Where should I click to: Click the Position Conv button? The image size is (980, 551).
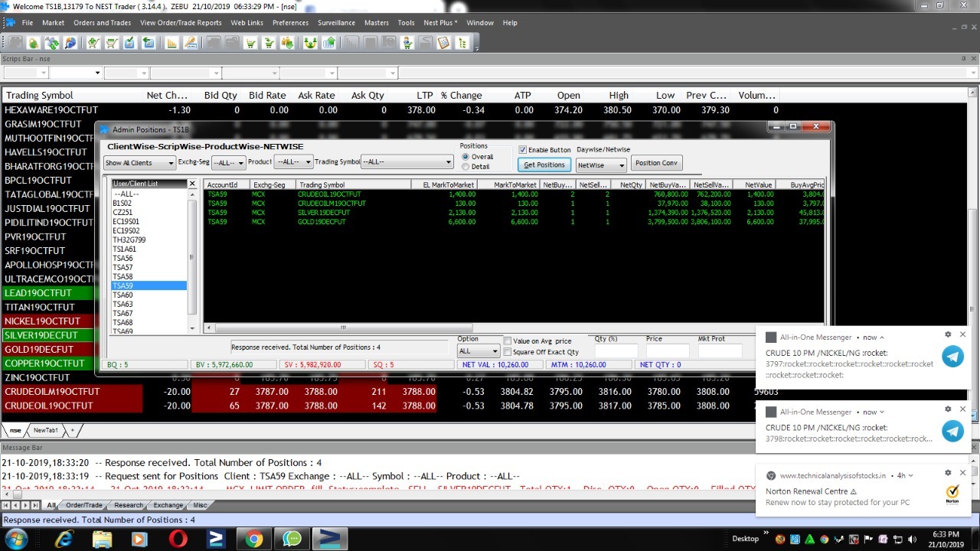tap(656, 163)
